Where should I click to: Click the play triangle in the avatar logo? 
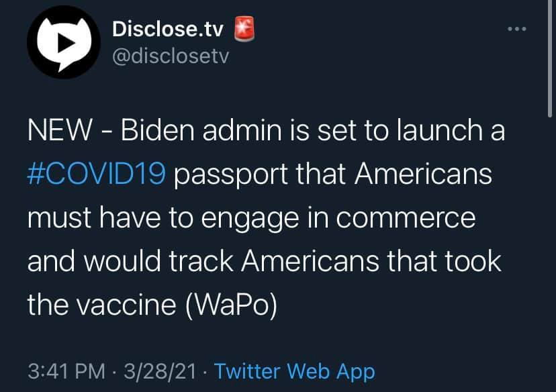point(66,42)
